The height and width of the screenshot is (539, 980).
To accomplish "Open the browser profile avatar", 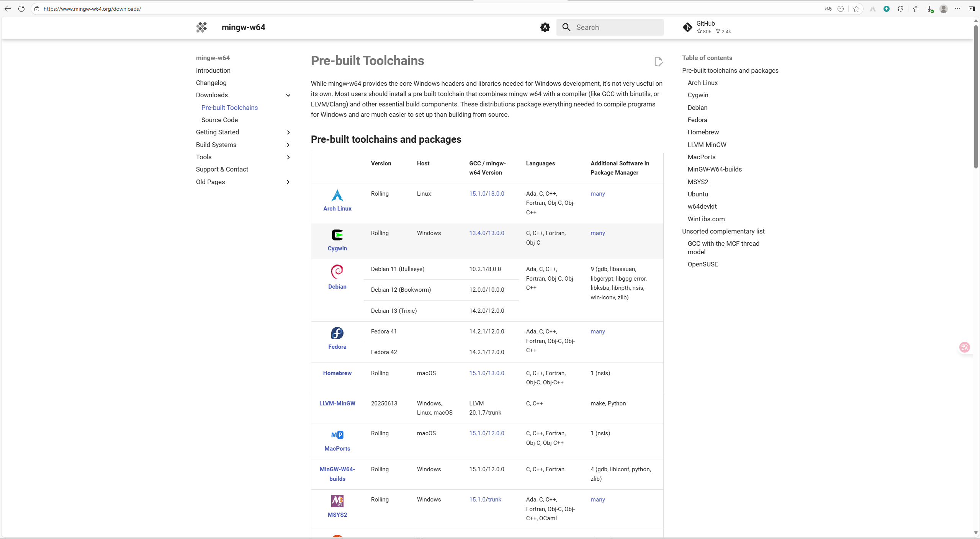I will pos(944,9).
